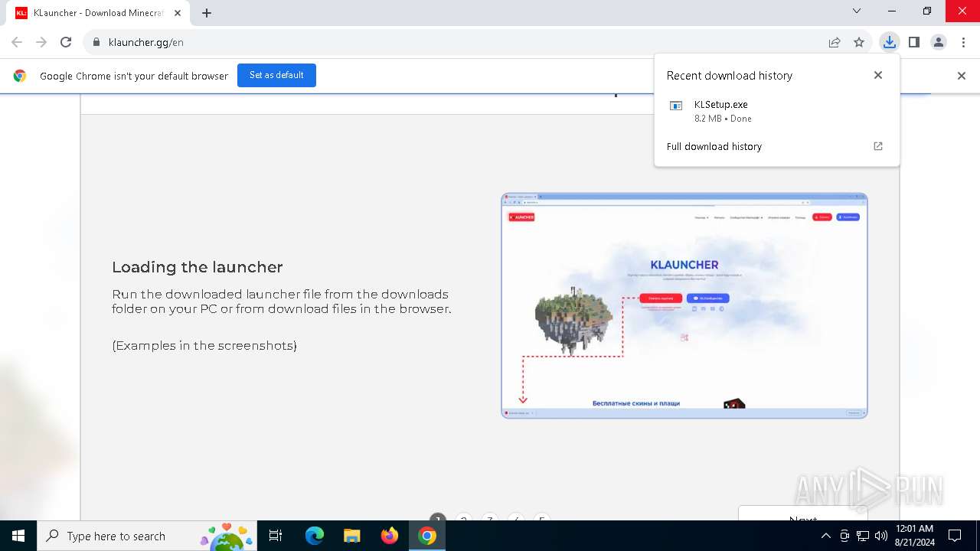Open File Explorer from the taskbar
Screen dimensions: 980x551
coord(351,536)
